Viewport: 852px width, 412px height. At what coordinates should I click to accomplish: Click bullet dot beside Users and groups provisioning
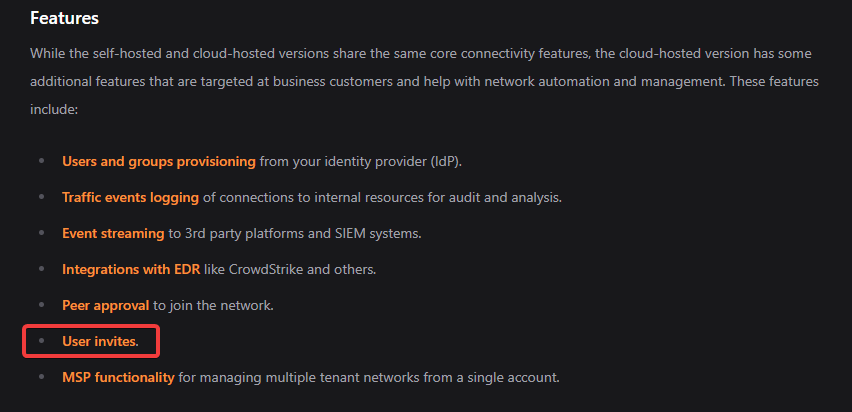(41, 161)
